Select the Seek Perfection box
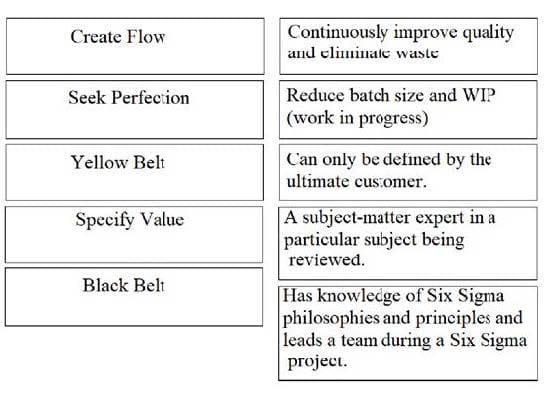 (135, 110)
